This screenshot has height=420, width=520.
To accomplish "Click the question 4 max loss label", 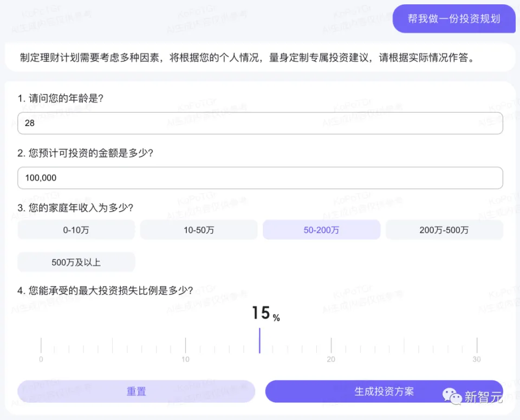I will 105,291.
